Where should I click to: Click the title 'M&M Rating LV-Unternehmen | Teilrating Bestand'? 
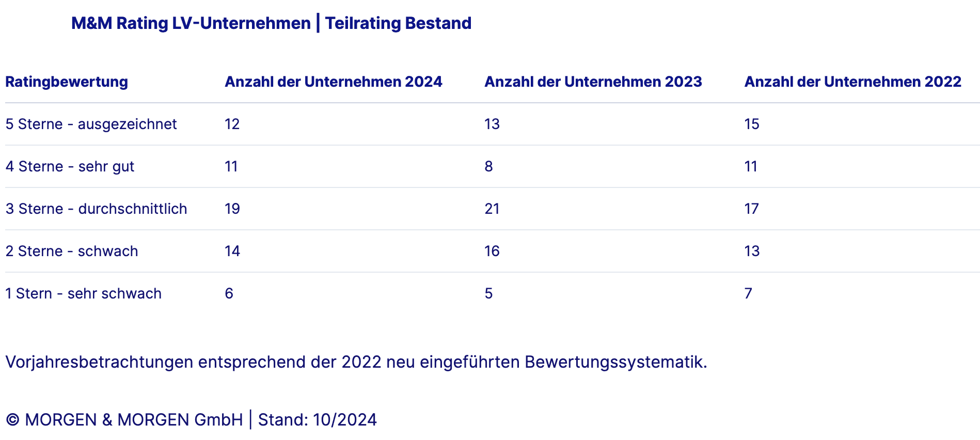(271, 23)
